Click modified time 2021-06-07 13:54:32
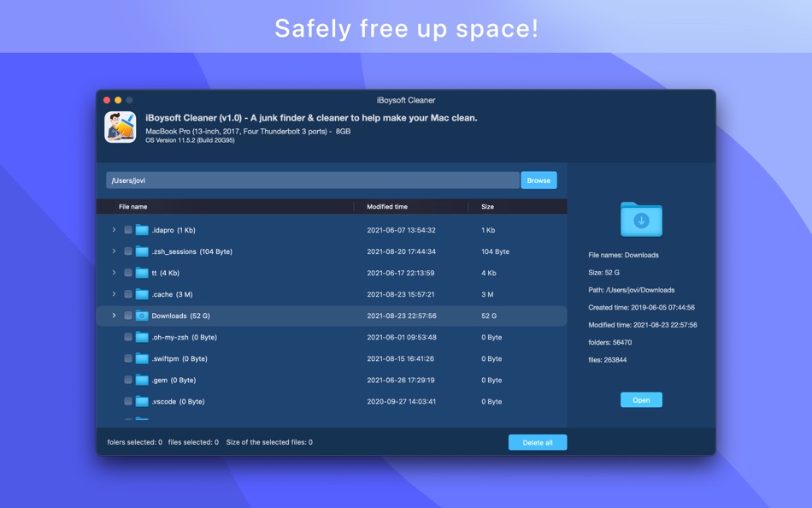812x508 pixels. 402,230
